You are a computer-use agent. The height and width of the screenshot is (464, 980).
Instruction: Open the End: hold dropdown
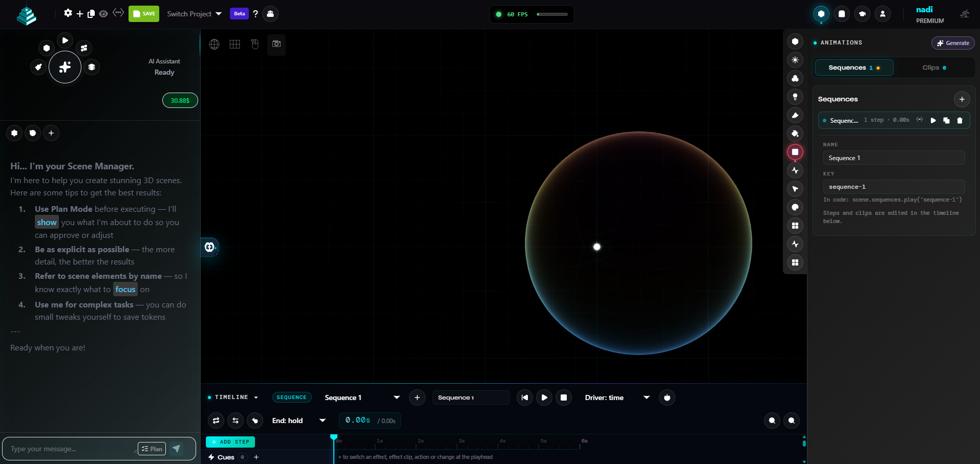point(299,421)
